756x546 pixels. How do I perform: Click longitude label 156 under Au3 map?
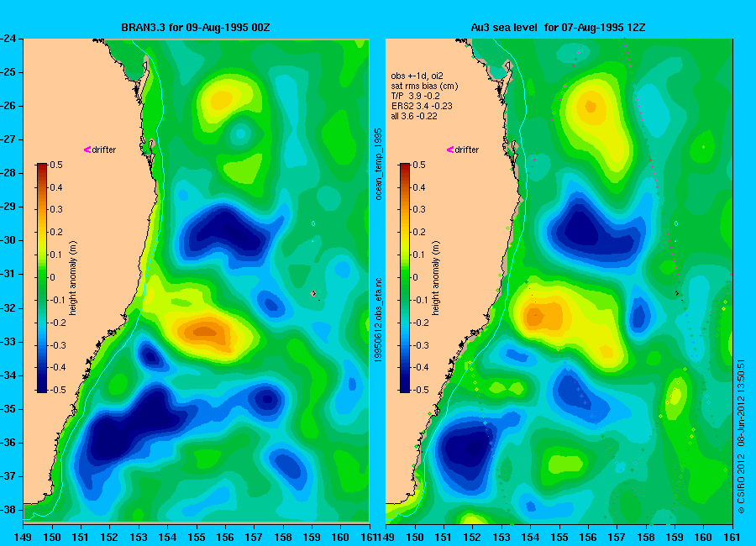click(588, 538)
